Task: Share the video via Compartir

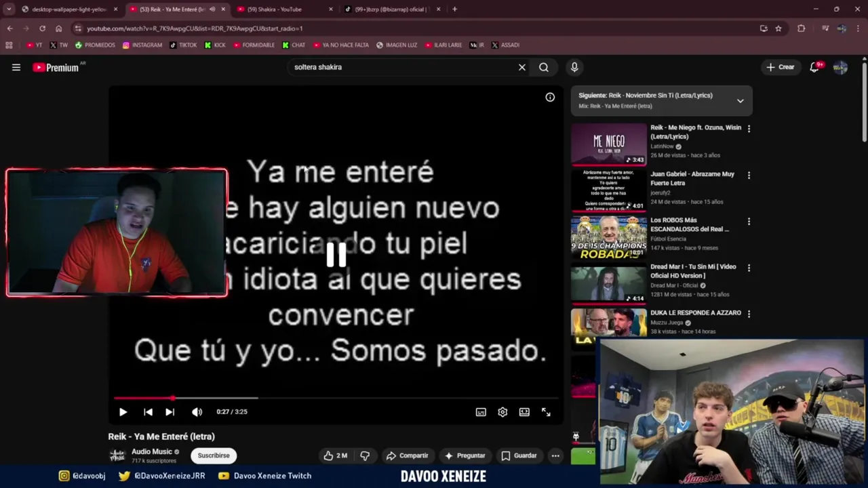Action: point(407,455)
